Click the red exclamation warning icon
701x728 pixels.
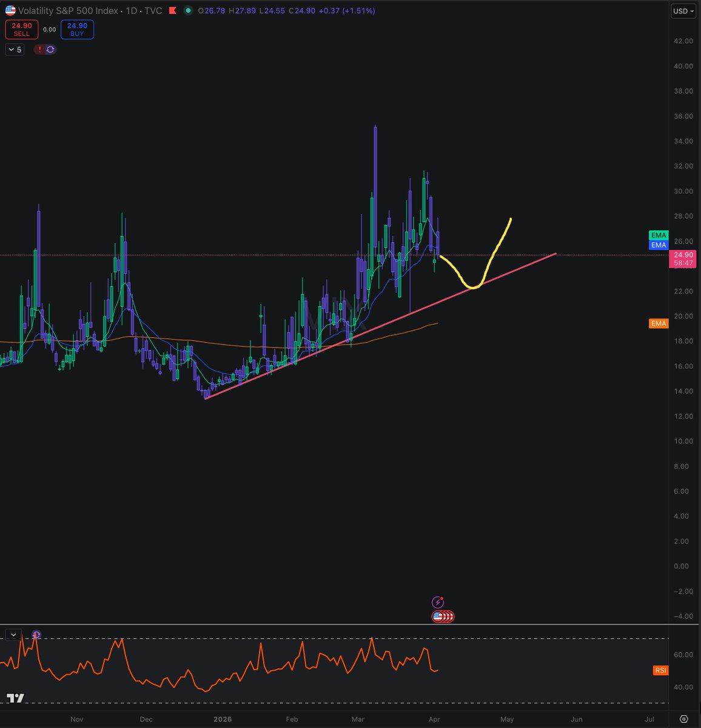(x=40, y=50)
